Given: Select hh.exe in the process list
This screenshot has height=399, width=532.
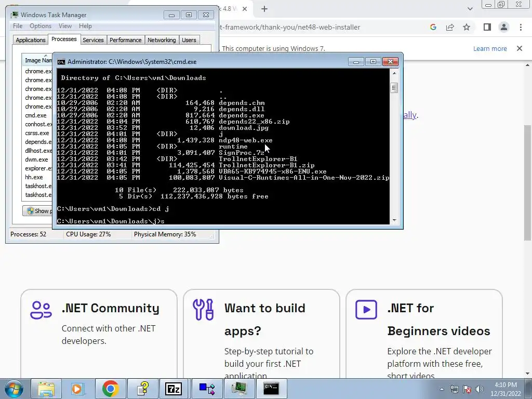Looking at the screenshot, I should (x=34, y=177).
